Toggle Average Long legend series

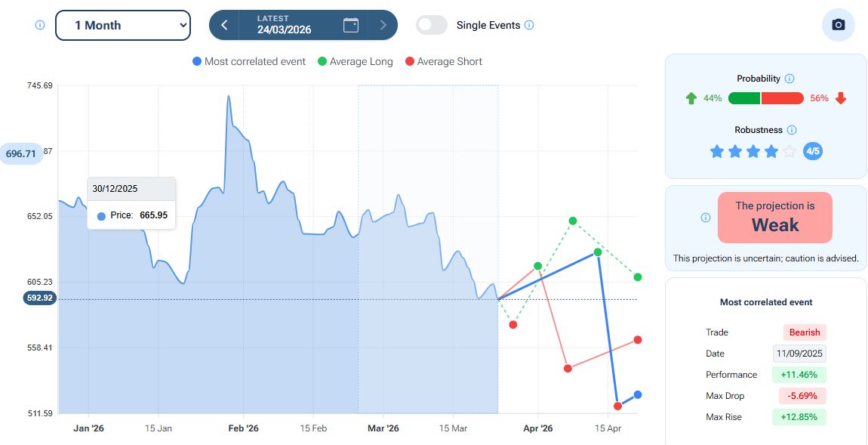[x=356, y=61]
